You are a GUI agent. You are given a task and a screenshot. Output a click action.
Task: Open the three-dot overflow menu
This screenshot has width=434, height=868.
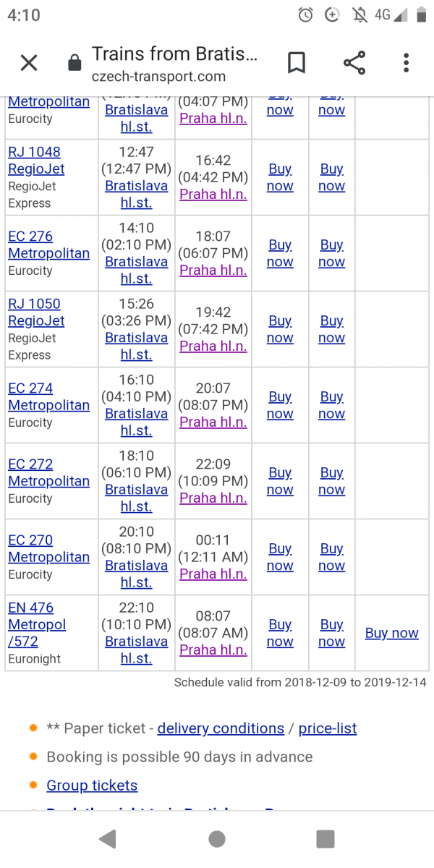(407, 64)
